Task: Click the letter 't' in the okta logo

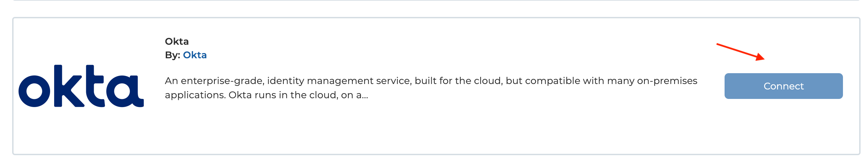Action: click(95, 86)
